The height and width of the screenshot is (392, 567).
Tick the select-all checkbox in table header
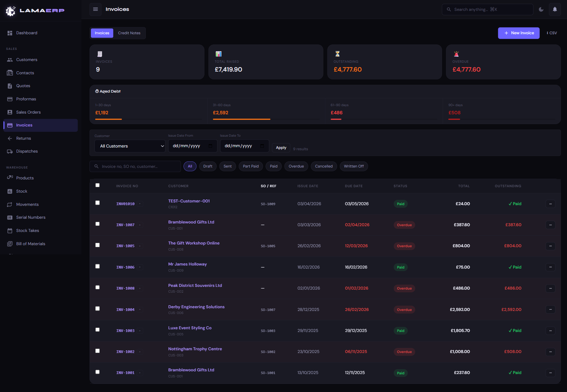(98, 185)
